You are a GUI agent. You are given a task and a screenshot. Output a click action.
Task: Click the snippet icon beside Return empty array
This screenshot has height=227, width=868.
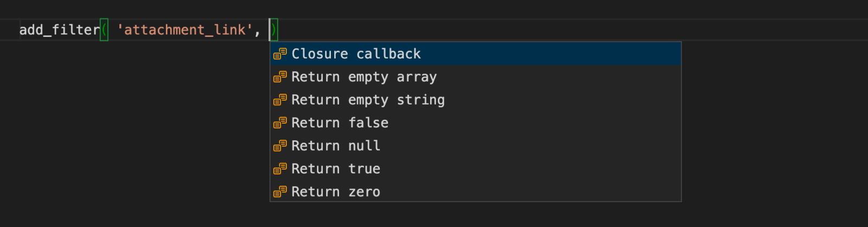click(x=280, y=77)
